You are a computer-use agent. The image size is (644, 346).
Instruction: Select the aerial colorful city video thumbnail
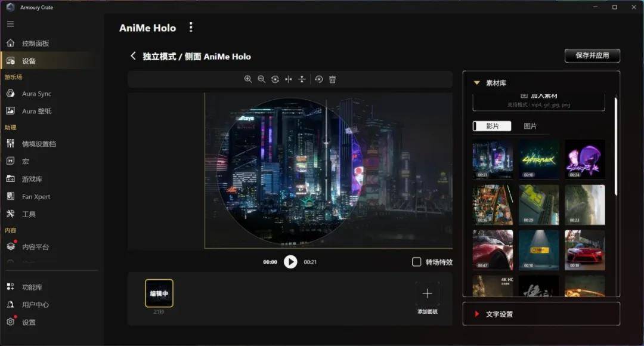click(x=493, y=205)
